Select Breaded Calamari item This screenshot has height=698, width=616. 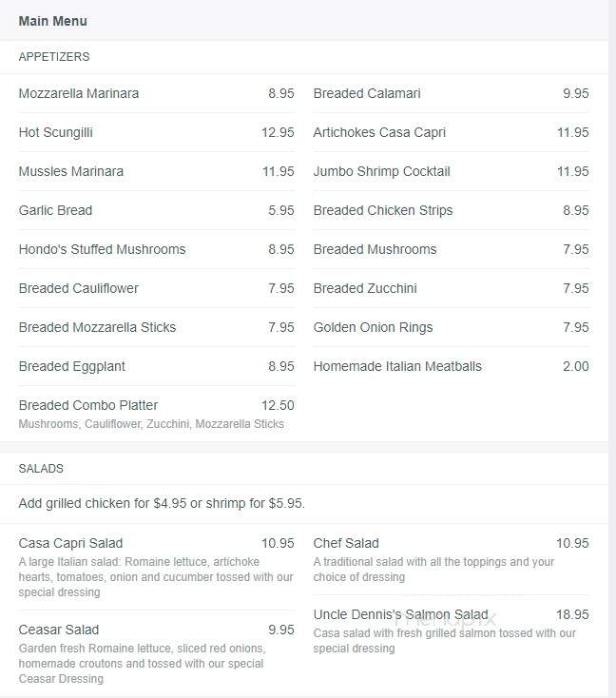coord(451,93)
